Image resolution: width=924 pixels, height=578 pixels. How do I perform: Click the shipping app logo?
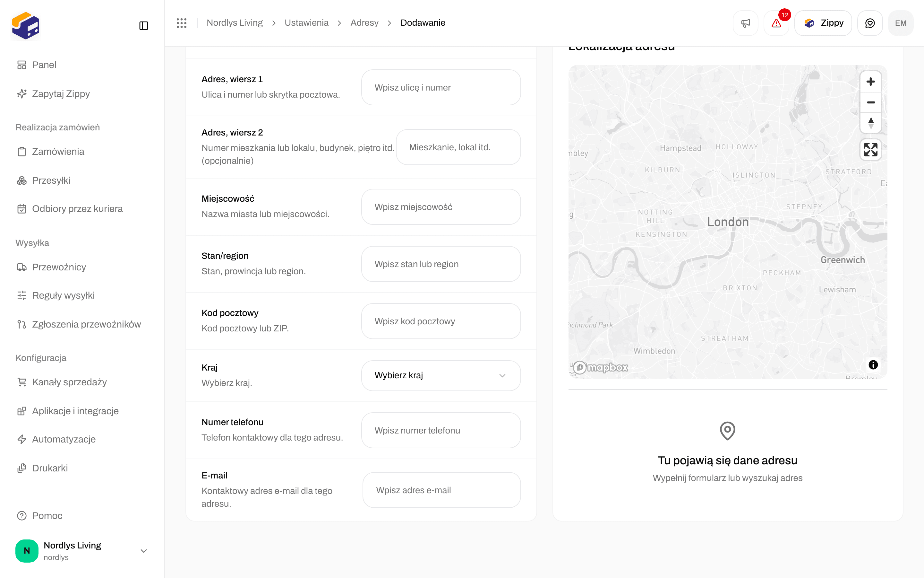click(x=26, y=26)
